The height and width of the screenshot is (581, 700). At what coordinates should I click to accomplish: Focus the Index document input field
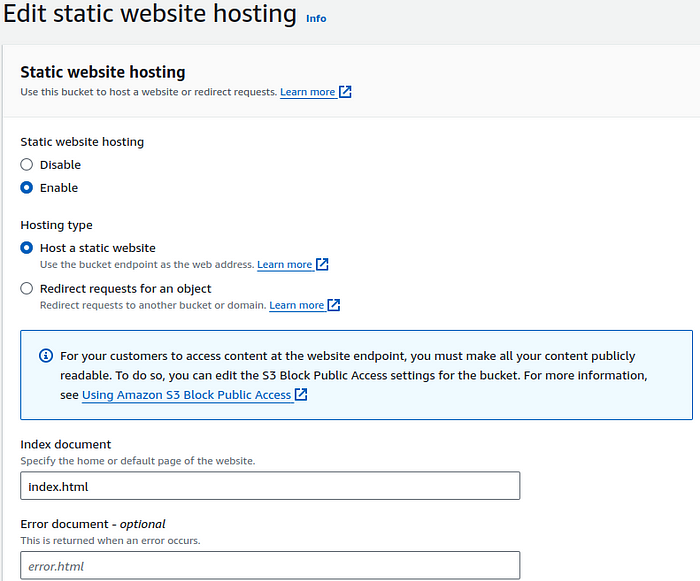tap(270, 485)
